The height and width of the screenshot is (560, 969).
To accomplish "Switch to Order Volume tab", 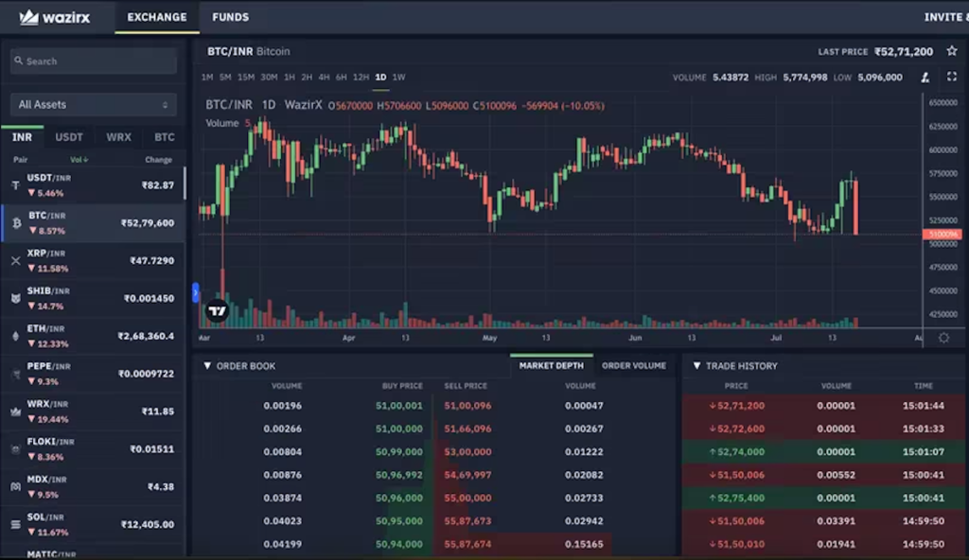I will (x=634, y=366).
